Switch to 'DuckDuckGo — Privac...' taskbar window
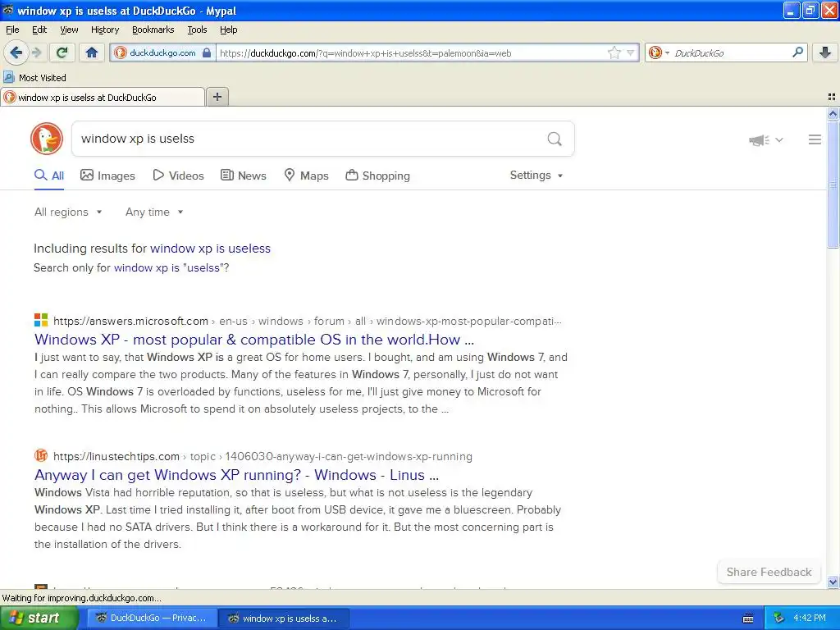Viewport: 840px width, 630px height. 152,619
